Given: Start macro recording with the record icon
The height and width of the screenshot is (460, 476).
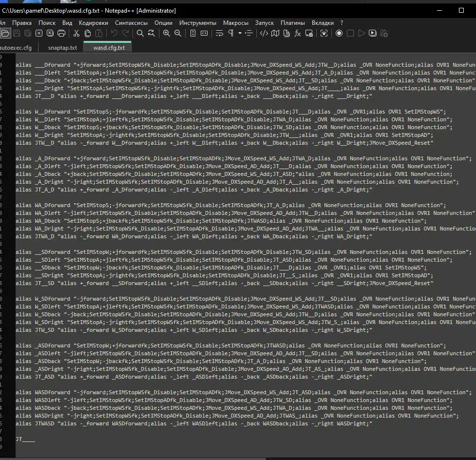Looking at the screenshot, I should [339, 33].
